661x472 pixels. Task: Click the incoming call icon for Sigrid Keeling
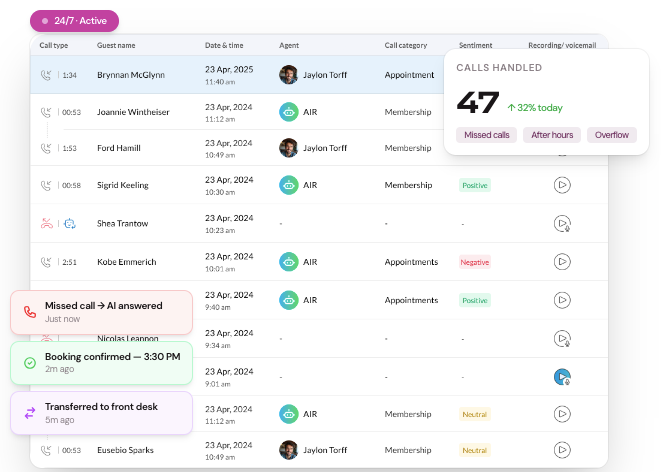tap(46, 185)
